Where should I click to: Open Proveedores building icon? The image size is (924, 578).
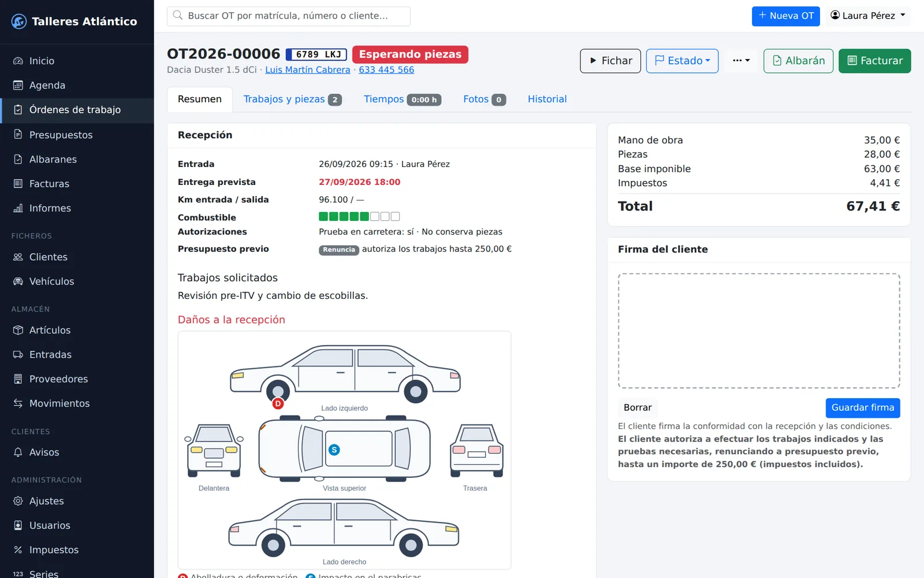coord(18,379)
